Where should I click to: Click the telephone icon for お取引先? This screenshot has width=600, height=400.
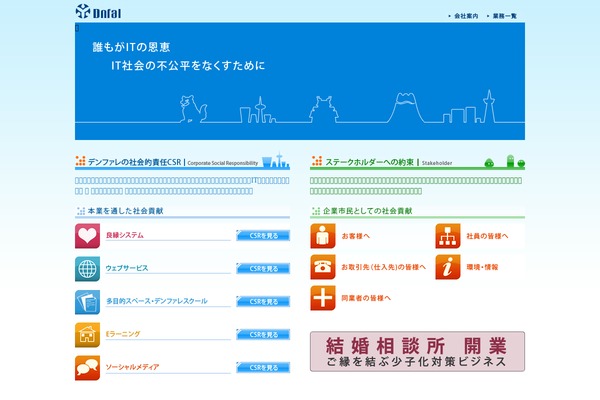[323, 267]
